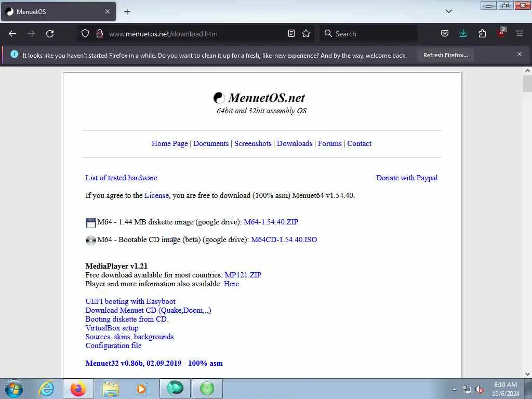Open a new tab with plus button
The height and width of the screenshot is (399, 532).
(127, 12)
